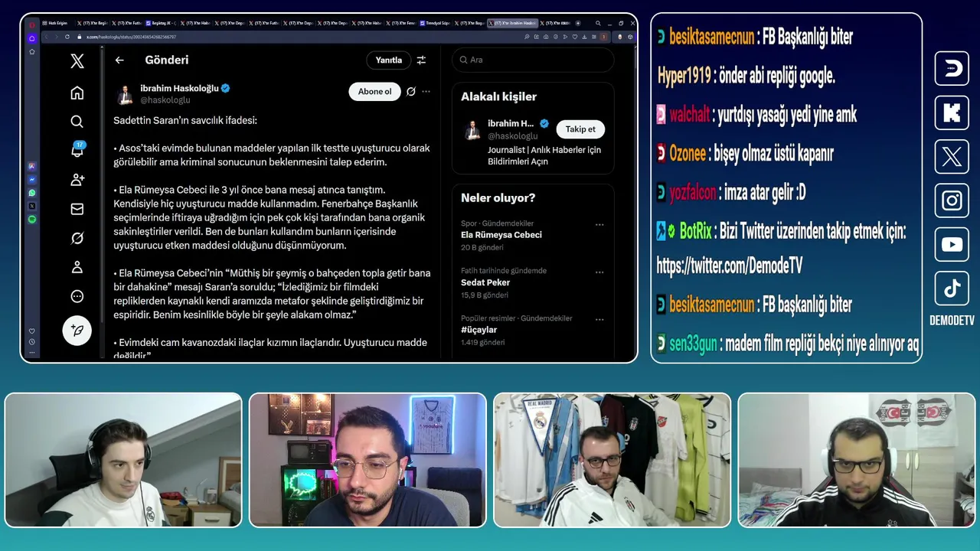Viewport: 980px width, 551px height.
Task: Open a new browser tab with plus
Action: click(x=577, y=24)
